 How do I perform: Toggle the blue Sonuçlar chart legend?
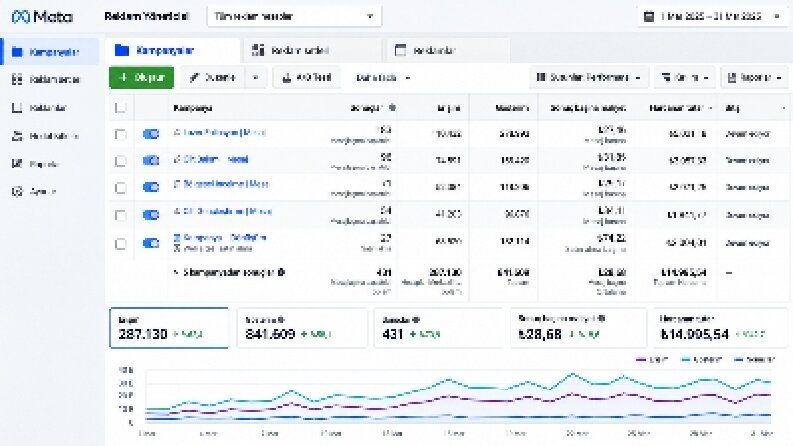(x=754, y=360)
